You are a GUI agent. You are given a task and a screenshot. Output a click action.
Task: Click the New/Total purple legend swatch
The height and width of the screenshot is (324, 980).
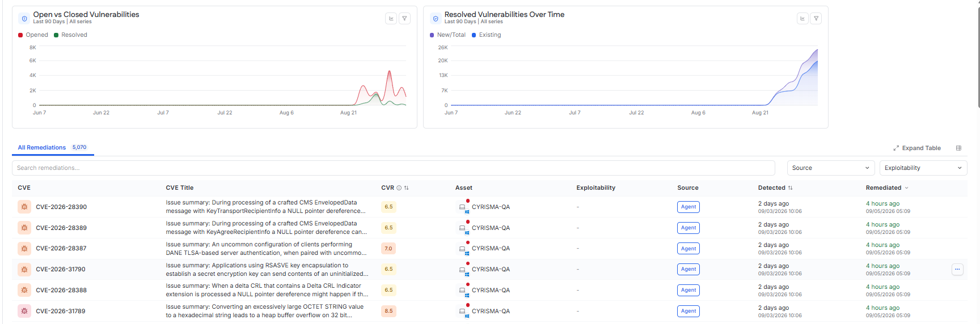(432, 35)
